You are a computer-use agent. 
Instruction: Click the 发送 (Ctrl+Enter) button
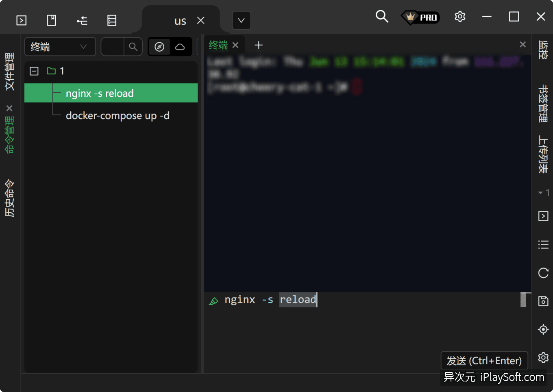484,360
